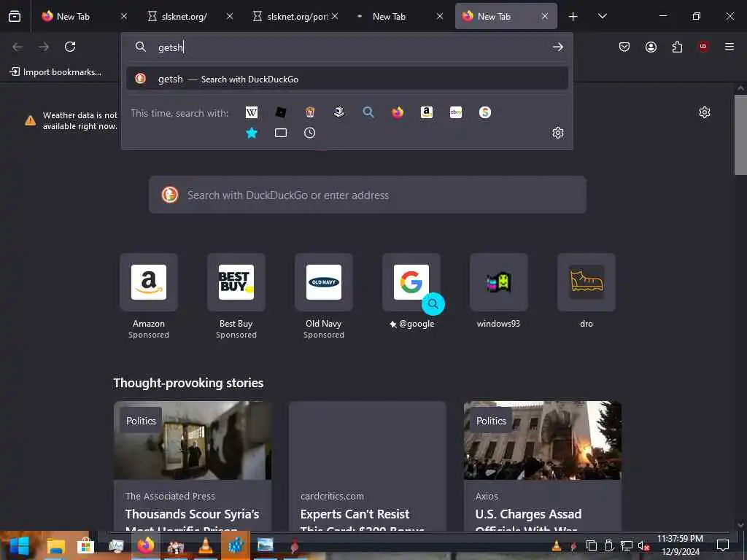This screenshot has width=747, height=560.
Task: Click the page vertical scrollbar thumb
Action: pos(740,135)
